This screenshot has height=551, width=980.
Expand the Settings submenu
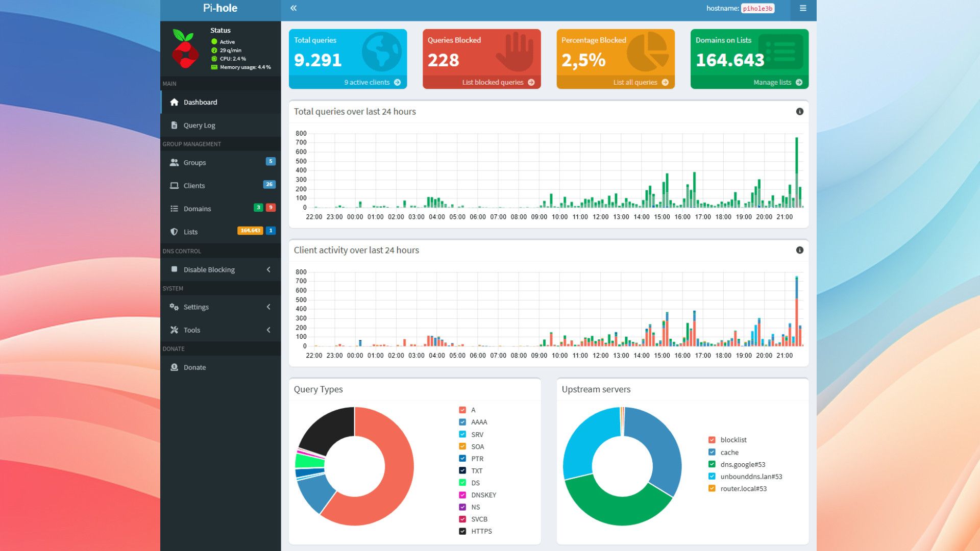tap(220, 307)
